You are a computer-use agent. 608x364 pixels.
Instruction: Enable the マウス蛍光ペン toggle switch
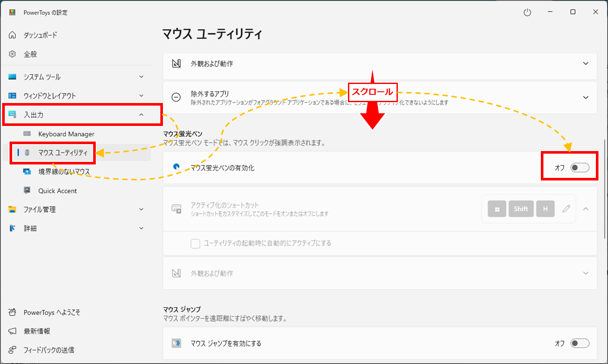580,168
